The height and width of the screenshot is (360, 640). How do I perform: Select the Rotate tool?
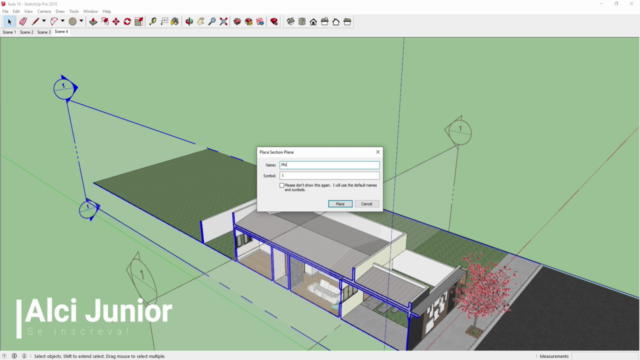tap(127, 22)
